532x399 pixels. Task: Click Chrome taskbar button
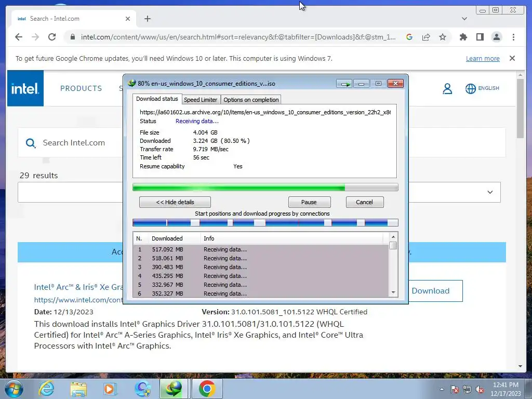[x=207, y=389]
